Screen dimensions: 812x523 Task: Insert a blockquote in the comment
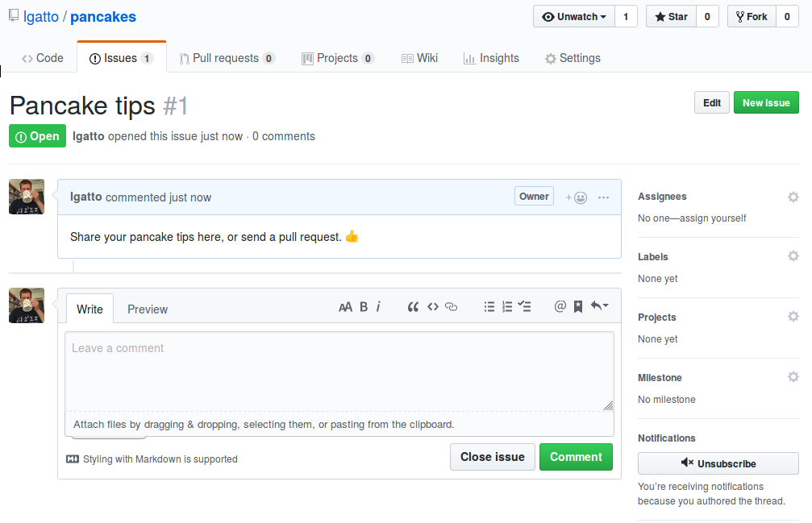pyautogui.click(x=413, y=306)
